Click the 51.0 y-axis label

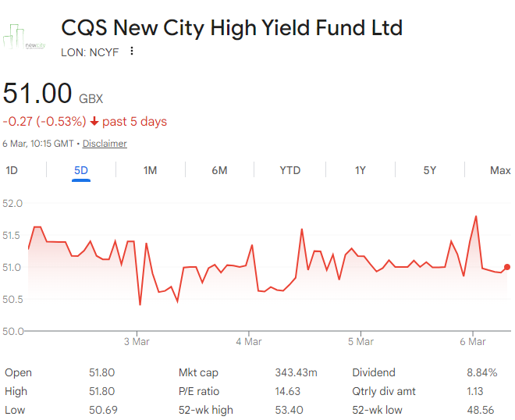(12, 267)
